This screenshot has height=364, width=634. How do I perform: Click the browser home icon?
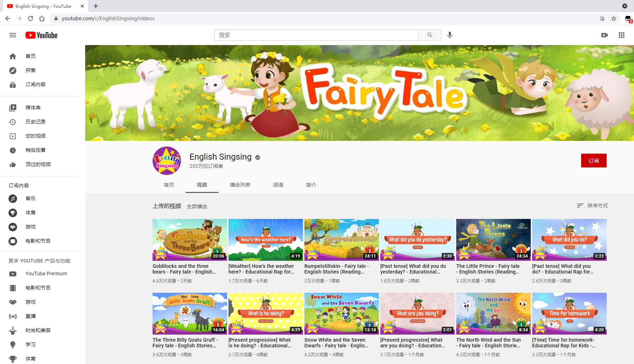(x=42, y=18)
